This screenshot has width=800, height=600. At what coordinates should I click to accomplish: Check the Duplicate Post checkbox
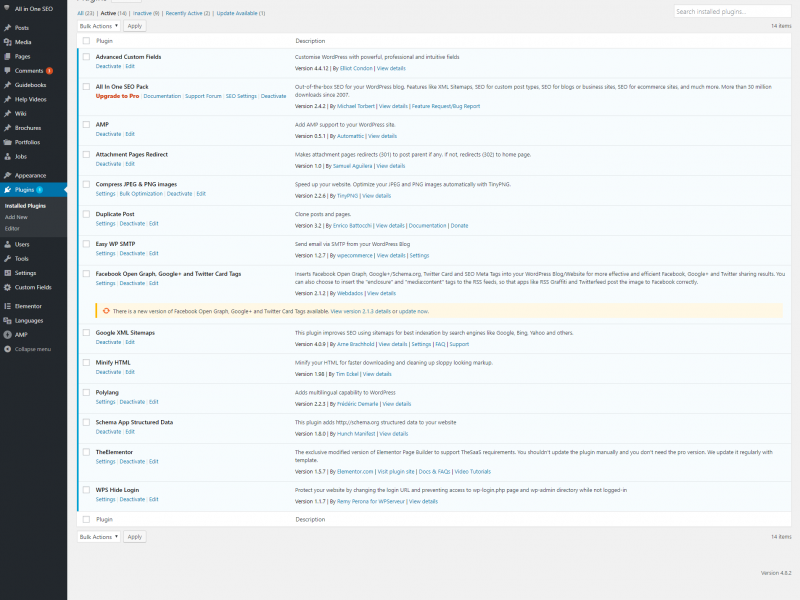pyautogui.click(x=86, y=214)
